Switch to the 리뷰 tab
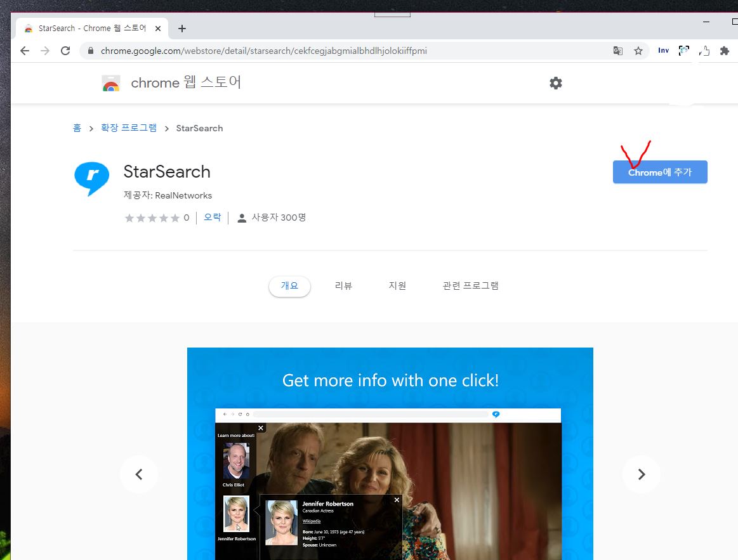Screen dimensions: 738x560 click(x=343, y=285)
